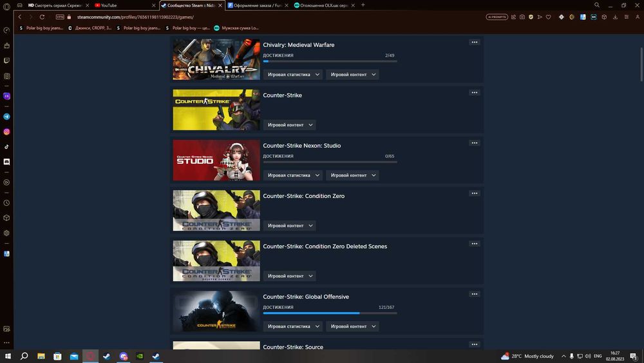The width and height of the screenshot is (644, 363).
Task: Click the page vertical scrollbar
Action: [641, 64]
